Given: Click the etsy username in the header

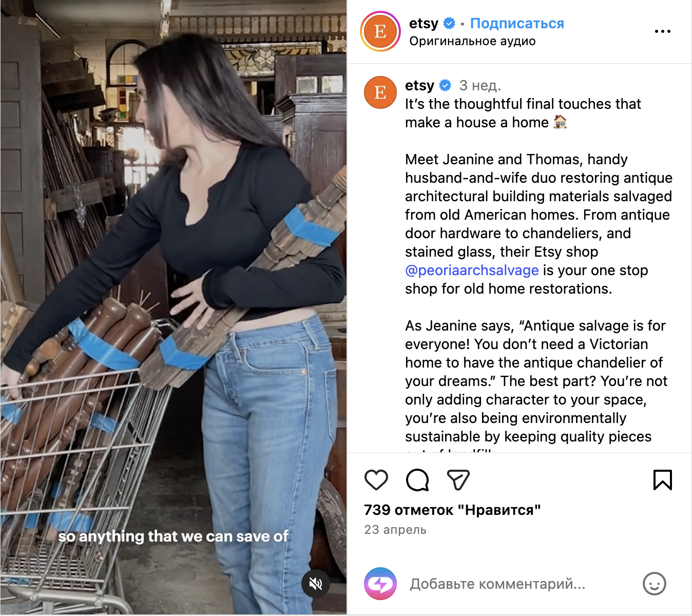Looking at the screenshot, I should click(x=424, y=24).
